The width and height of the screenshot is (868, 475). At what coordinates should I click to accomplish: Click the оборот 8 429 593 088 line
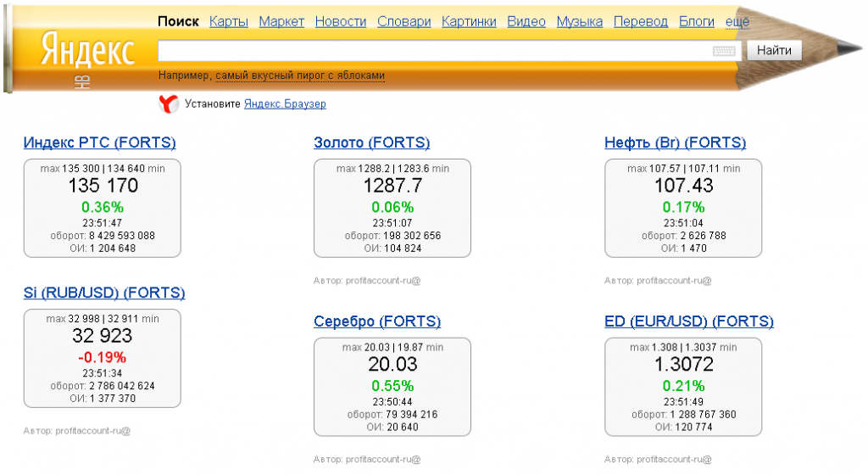coord(103,236)
